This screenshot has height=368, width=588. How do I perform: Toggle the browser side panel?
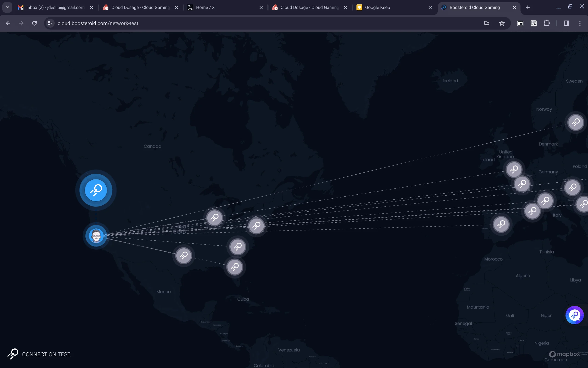567,23
